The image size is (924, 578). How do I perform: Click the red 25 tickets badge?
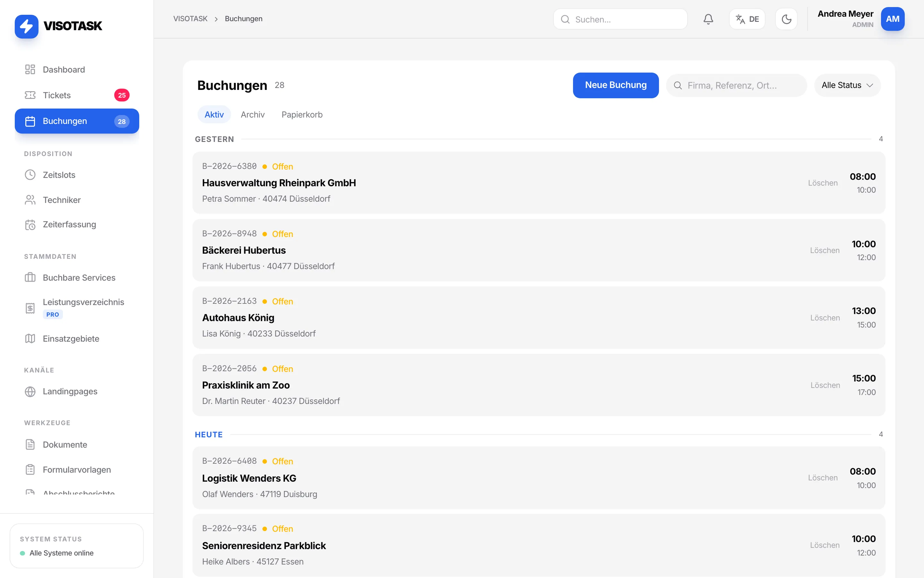pos(122,95)
